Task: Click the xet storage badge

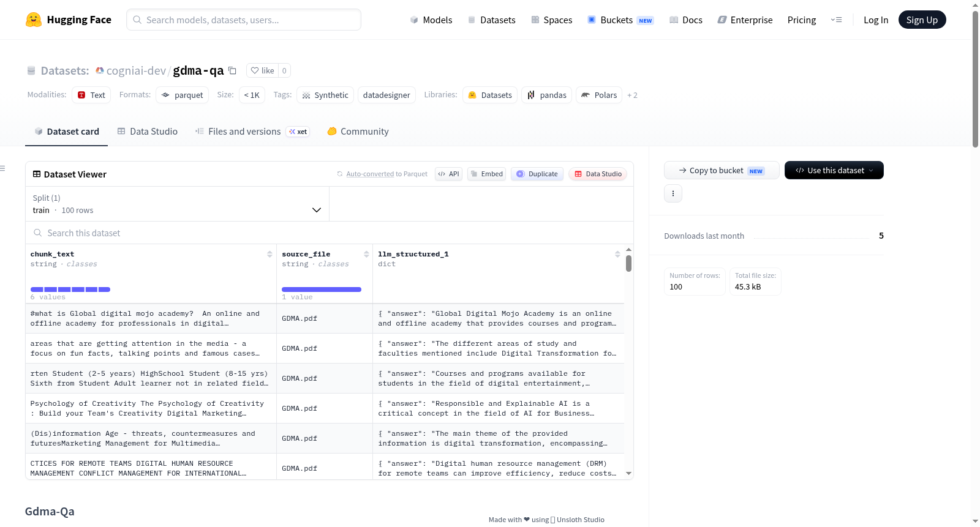Action: click(298, 132)
